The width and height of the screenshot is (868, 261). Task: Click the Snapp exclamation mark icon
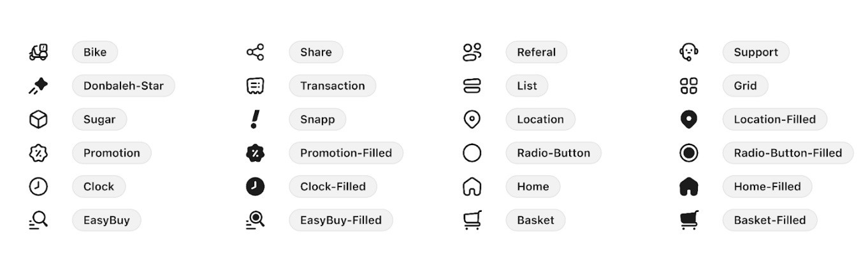(255, 119)
